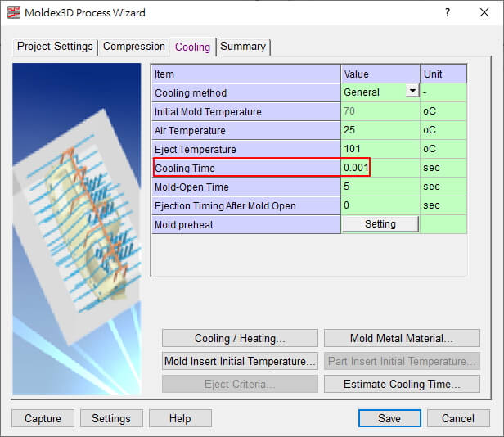Select the Cooling tab
This screenshot has height=437, width=504.
tap(192, 47)
